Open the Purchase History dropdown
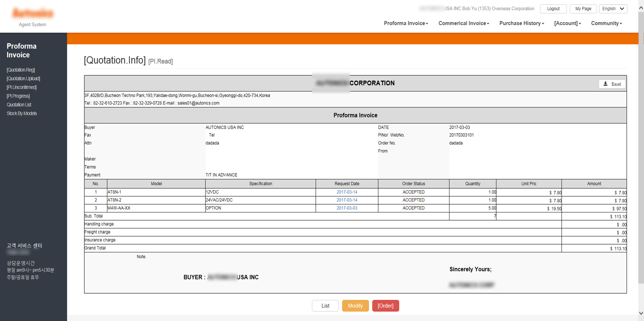Image resolution: width=644 pixels, height=321 pixels. (521, 23)
